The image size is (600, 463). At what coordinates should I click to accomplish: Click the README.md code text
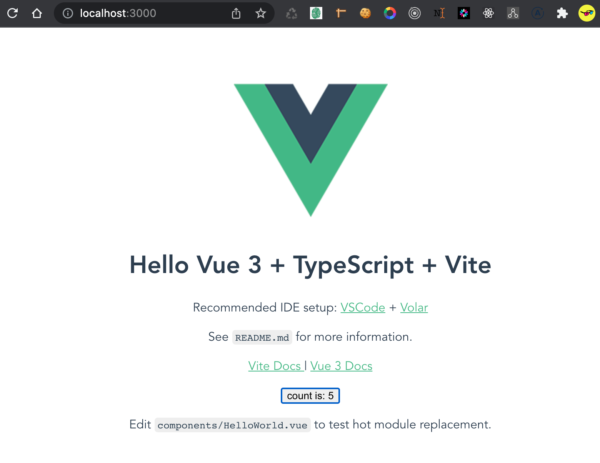(262, 337)
